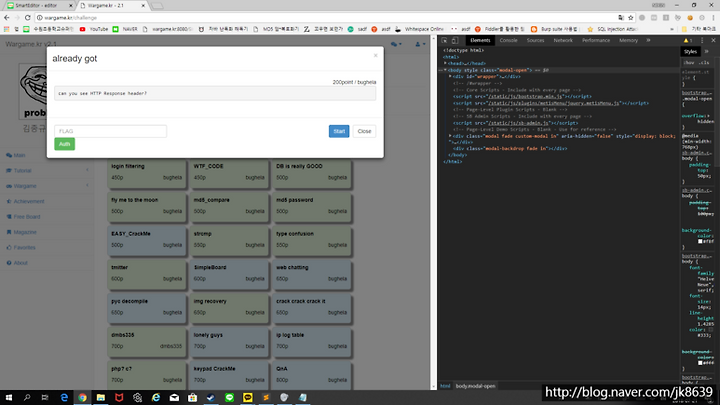Image resolution: width=720 pixels, height=405 pixels.
Task: Click the color #333 swatch in Styles
Action: pos(711,330)
